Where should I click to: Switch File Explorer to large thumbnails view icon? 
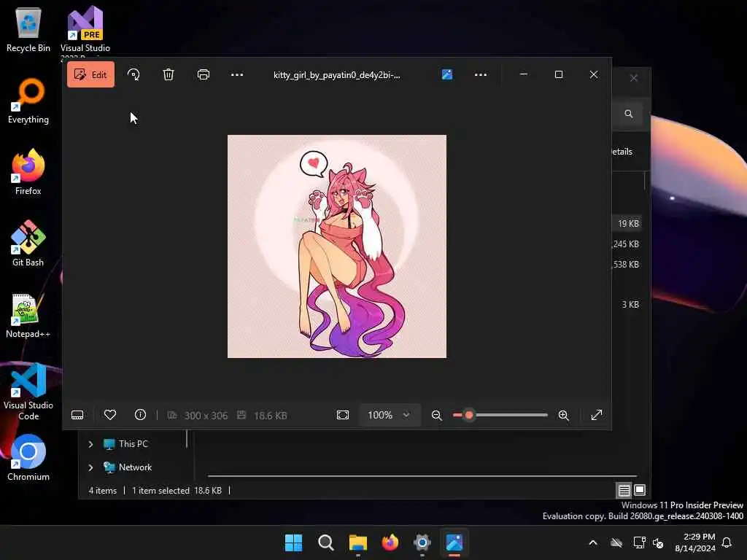(640, 490)
